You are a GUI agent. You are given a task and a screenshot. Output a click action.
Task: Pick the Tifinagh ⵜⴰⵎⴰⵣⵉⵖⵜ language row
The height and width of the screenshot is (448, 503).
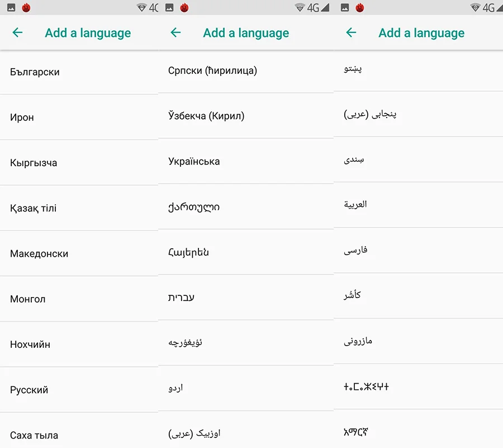click(418, 386)
